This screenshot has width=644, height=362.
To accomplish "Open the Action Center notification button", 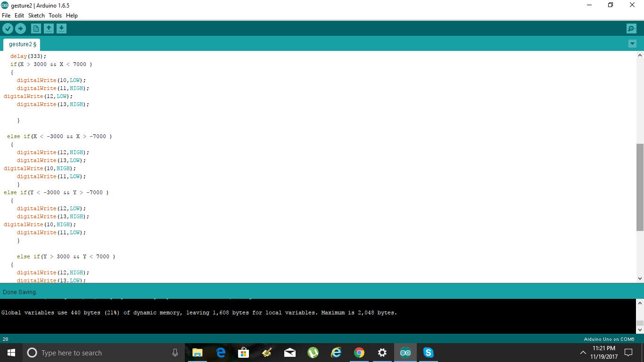I will tap(629, 352).
